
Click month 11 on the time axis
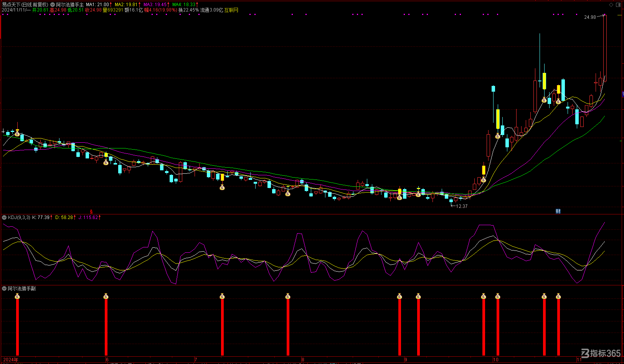(579, 360)
